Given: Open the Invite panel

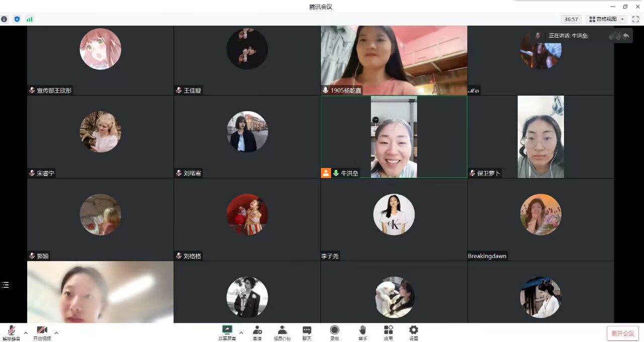Looking at the screenshot, I should pyautogui.click(x=257, y=332).
